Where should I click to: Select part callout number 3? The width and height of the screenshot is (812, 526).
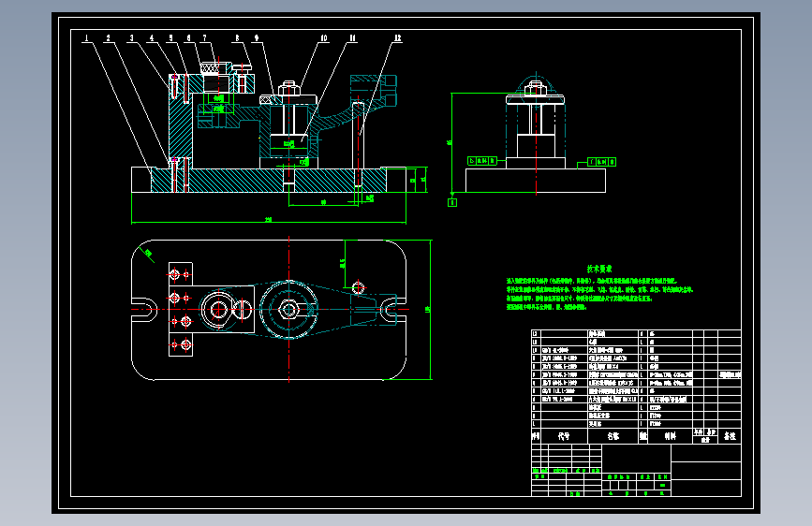(x=131, y=37)
